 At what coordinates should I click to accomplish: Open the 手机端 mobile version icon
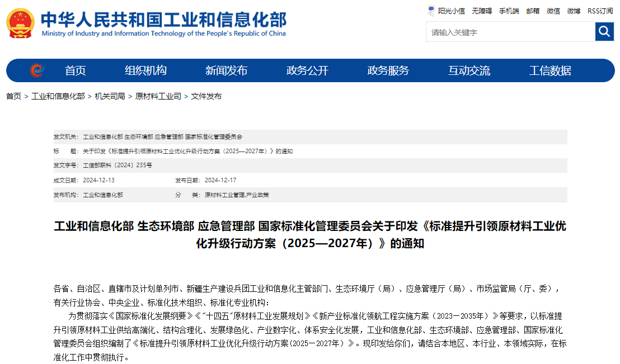coord(509,11)
